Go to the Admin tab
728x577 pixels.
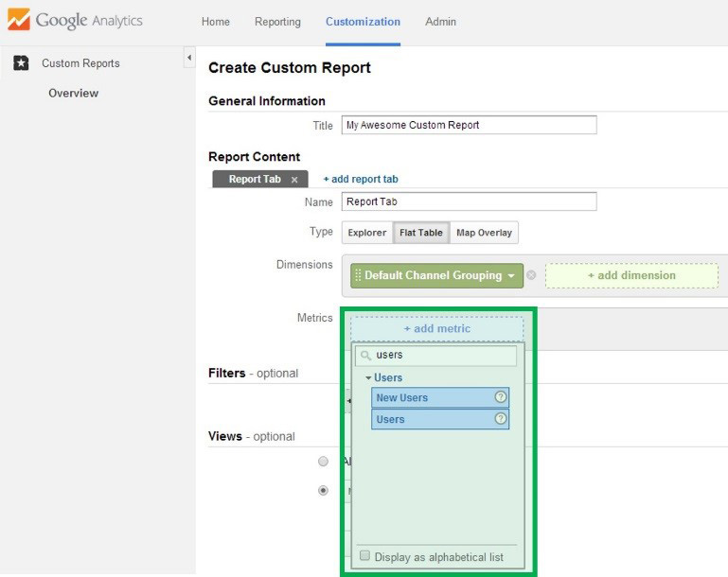(440, 22)
